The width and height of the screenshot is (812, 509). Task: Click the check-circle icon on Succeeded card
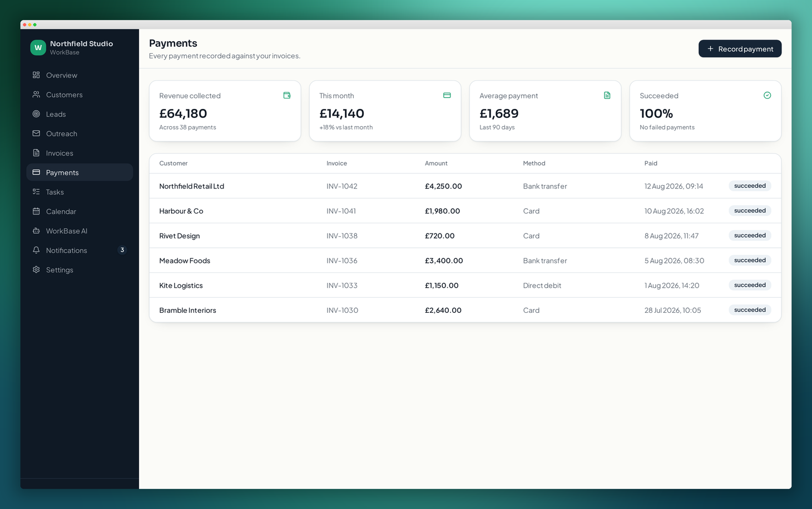pyautogui.click(x=767, y=96)
